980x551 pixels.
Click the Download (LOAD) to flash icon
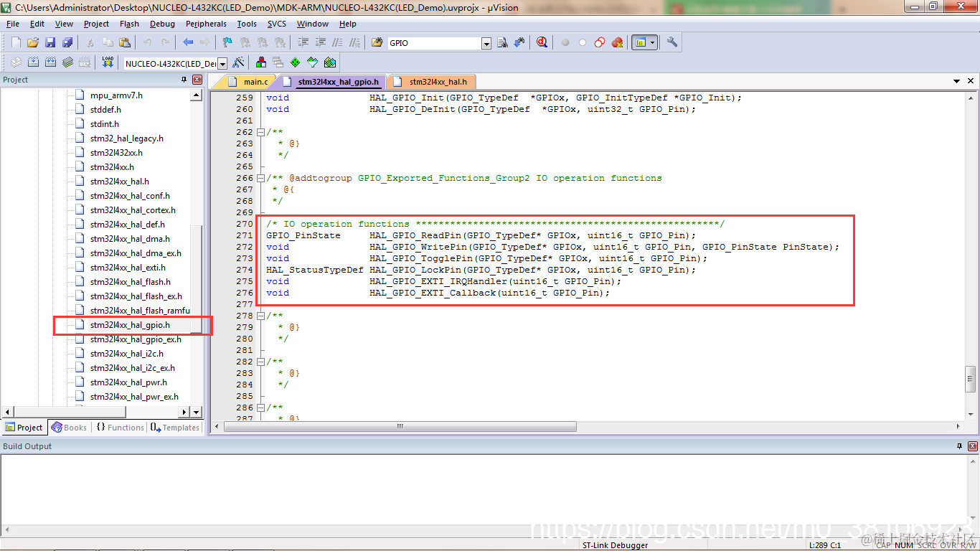pos(108,62)
